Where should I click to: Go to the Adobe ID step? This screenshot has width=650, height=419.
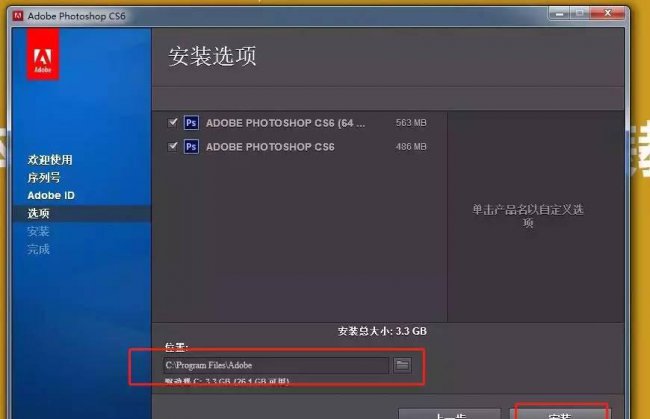51,195
